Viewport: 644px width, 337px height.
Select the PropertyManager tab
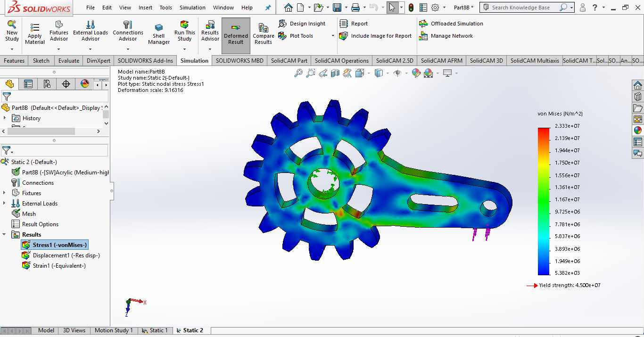[28, 84]
